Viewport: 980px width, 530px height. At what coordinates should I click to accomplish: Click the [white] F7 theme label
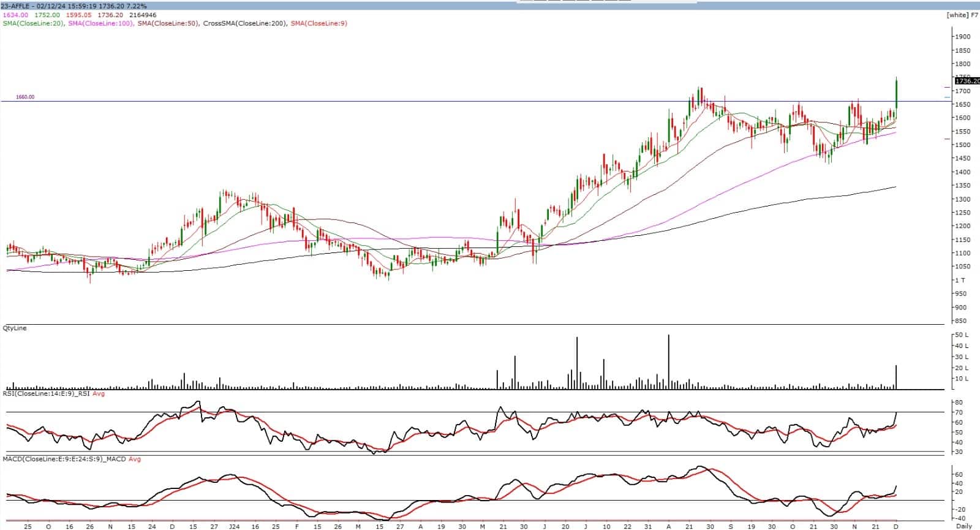962,15
